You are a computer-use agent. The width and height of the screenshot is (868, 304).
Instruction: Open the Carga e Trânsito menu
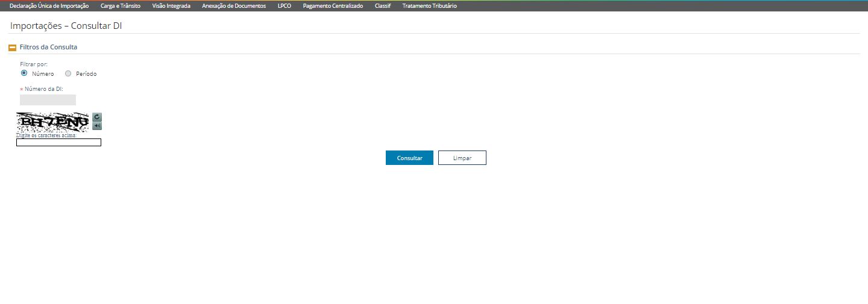pos(121,6)
